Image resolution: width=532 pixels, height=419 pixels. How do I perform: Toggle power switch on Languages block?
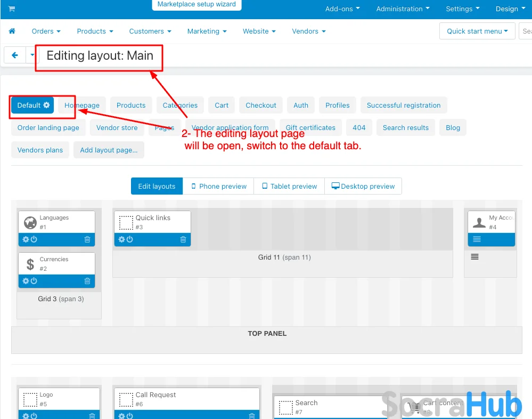(x=34, y=239)
